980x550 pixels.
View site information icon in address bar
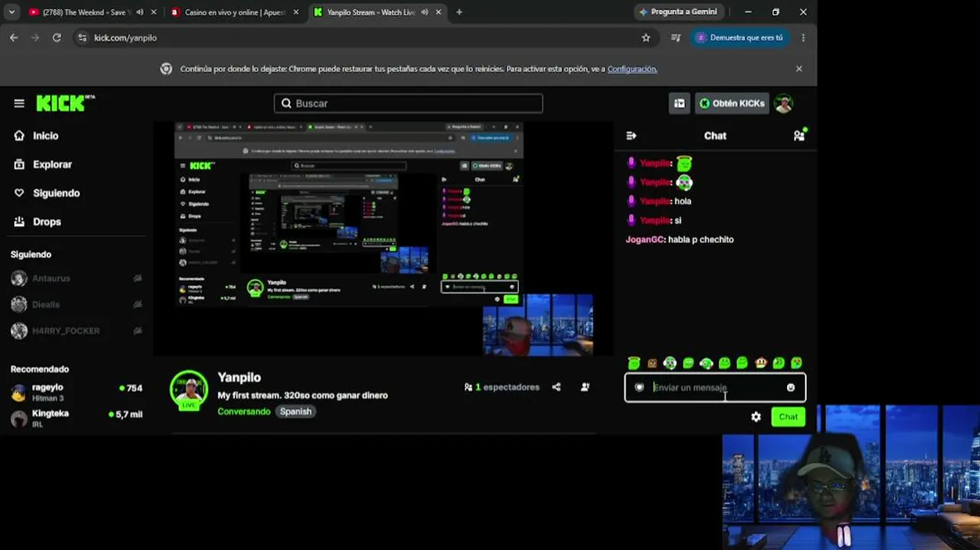(x=82, y=37)
